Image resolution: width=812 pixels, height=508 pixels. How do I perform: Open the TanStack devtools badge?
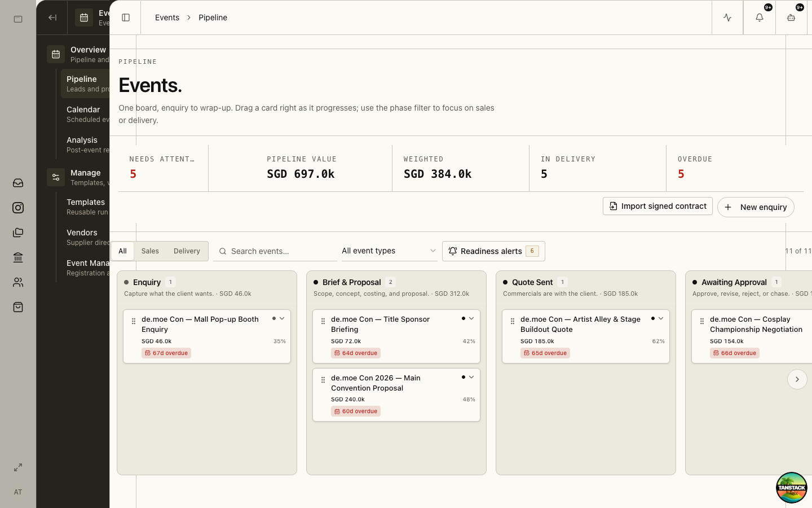791,488
